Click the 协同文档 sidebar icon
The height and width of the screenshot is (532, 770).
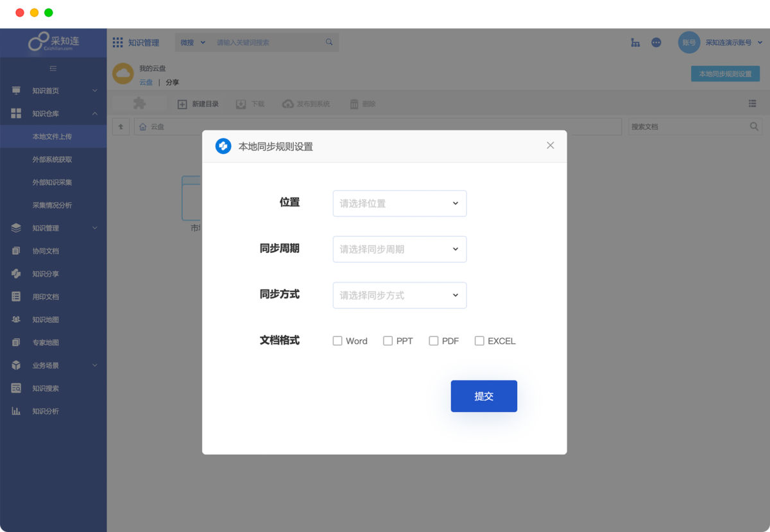pos(16,251)
